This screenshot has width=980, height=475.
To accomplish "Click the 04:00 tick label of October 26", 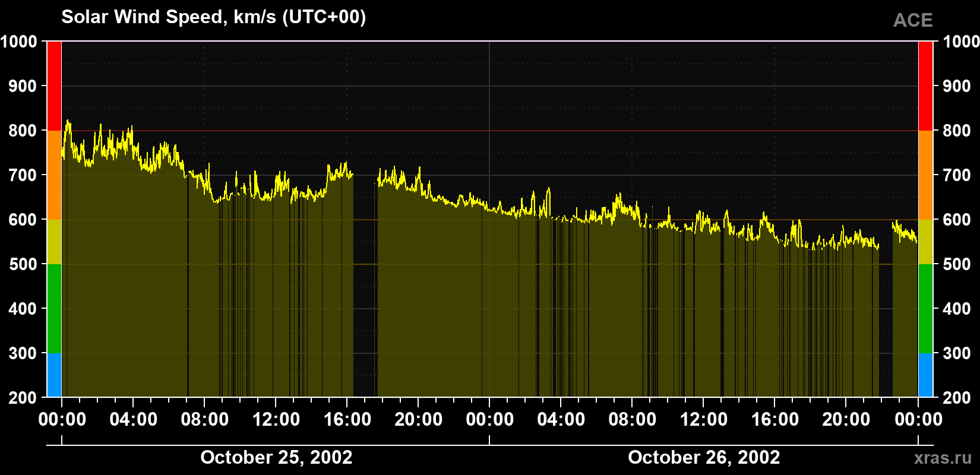I will point(561,420).
